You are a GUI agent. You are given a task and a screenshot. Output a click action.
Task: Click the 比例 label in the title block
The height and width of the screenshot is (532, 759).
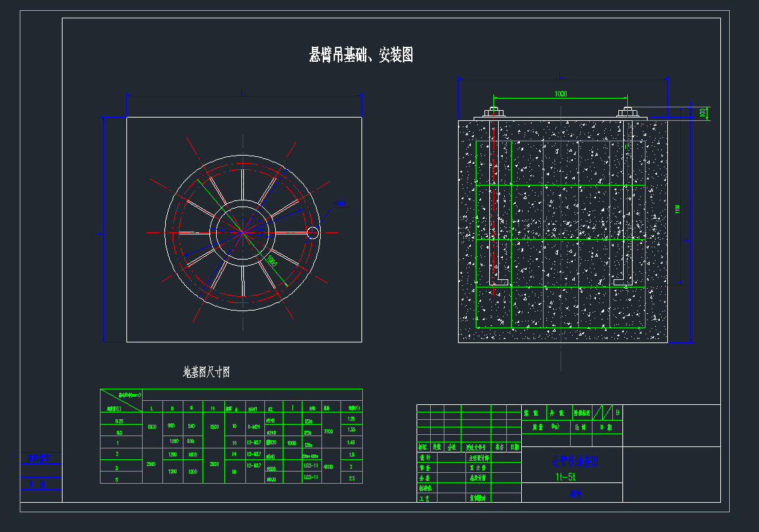581,427
